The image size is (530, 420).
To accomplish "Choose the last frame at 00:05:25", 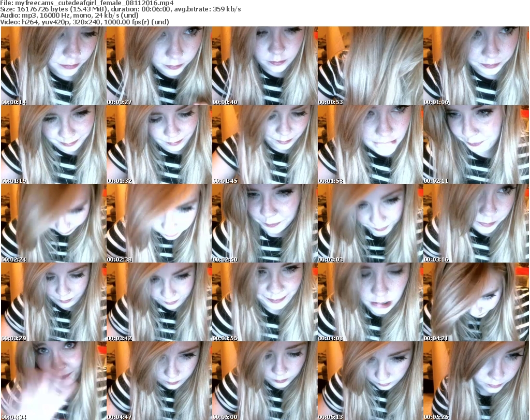I will [476, 381].
